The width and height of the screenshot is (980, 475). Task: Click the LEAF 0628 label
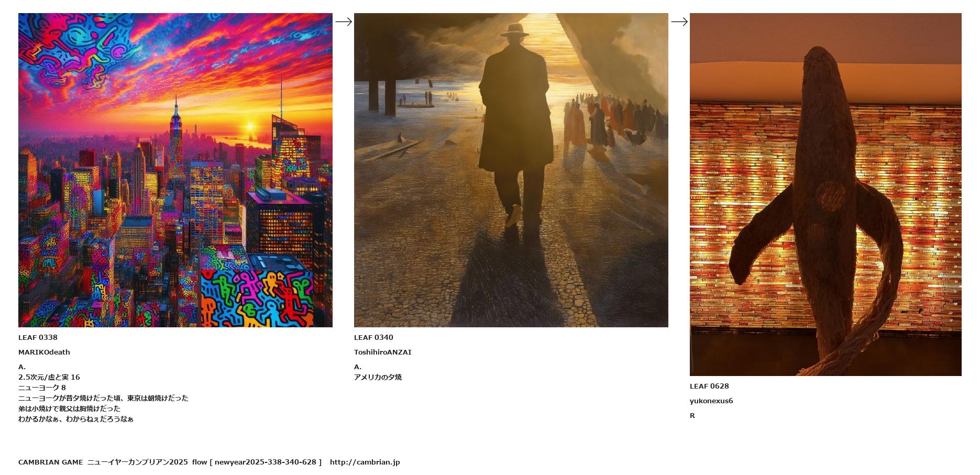709,386
